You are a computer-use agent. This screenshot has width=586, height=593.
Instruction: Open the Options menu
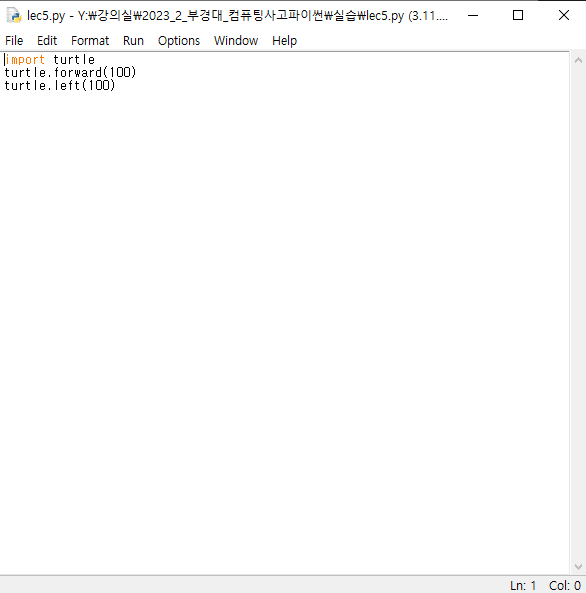tap(179, 40)
